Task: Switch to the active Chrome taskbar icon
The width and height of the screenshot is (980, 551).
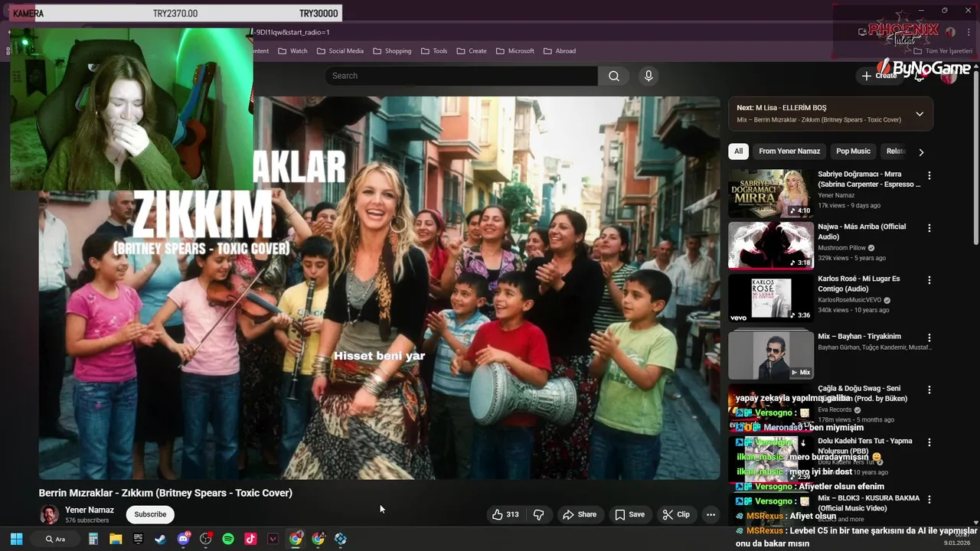Action: tap(296, 539)
